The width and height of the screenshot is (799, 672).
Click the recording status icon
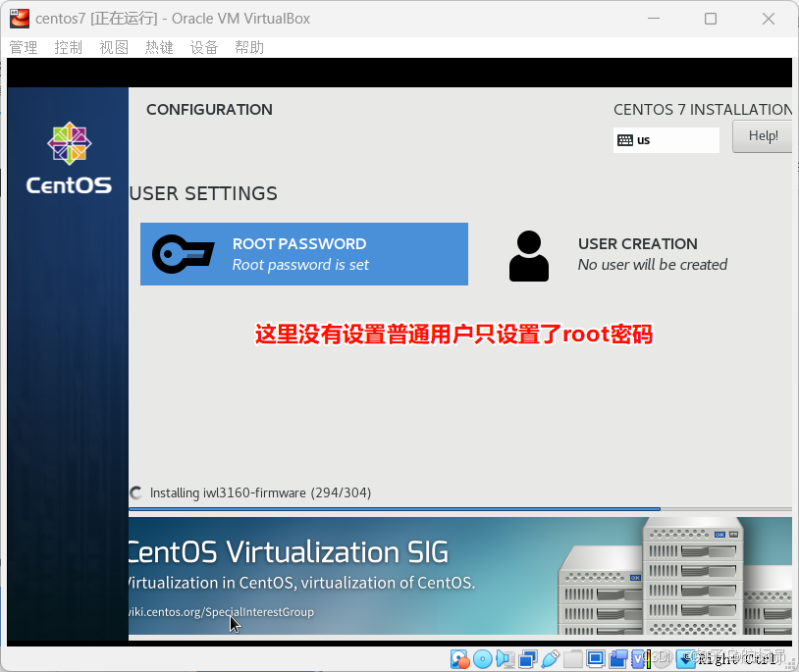pos(618,659)
